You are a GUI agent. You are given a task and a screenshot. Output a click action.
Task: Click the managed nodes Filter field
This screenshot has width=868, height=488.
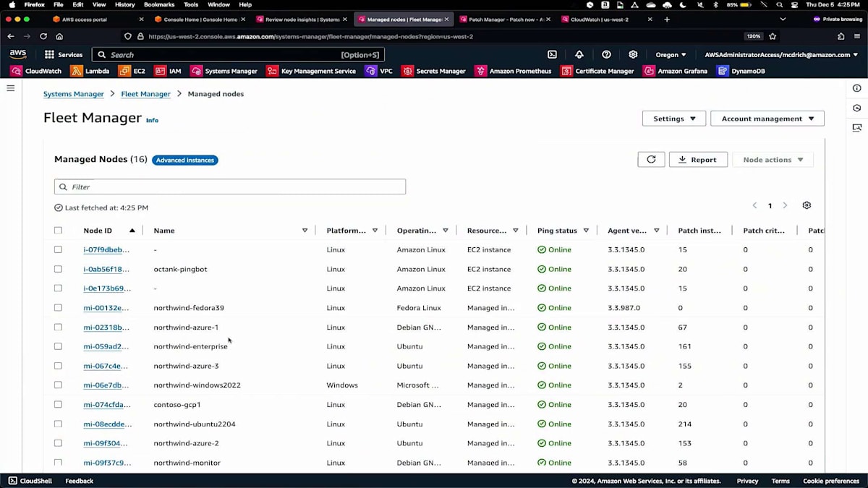click(x=230, y=187)
